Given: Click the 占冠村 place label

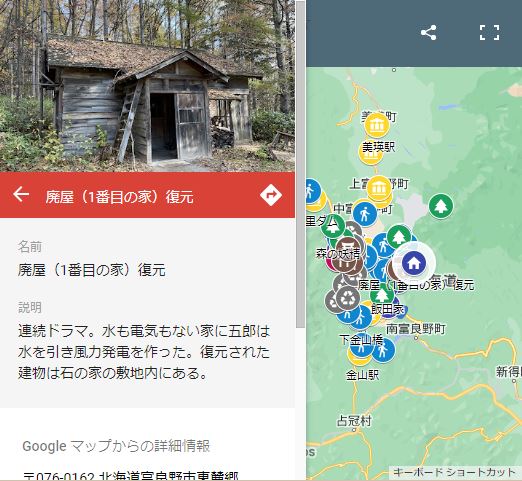Looking at the screenshot, I should click(354, 421).
